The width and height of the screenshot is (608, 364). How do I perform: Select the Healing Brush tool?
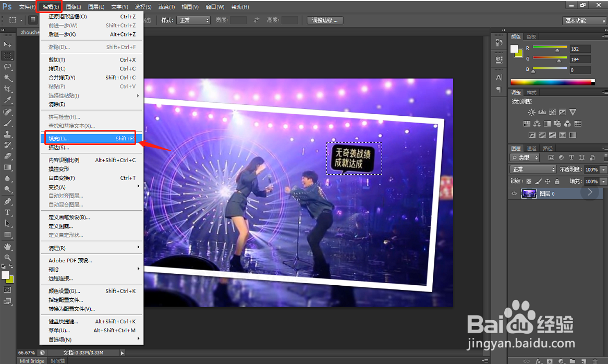(x=7, y=113)
